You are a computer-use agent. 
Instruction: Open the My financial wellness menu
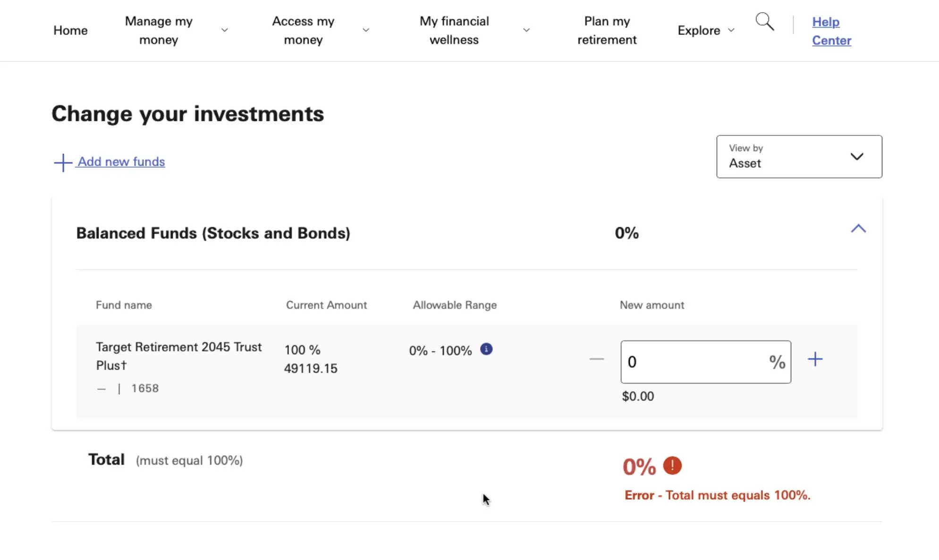454,30
